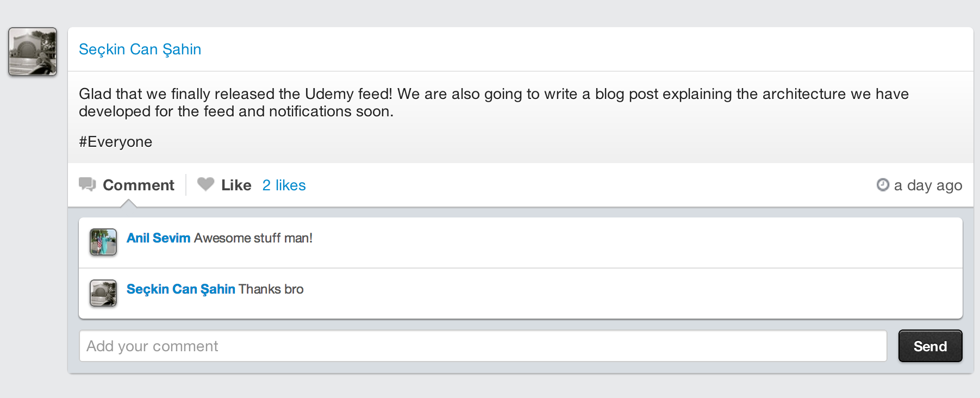
Task: Open Seçkin Can Şahin profile from post header
Action: tap(140, 49)
